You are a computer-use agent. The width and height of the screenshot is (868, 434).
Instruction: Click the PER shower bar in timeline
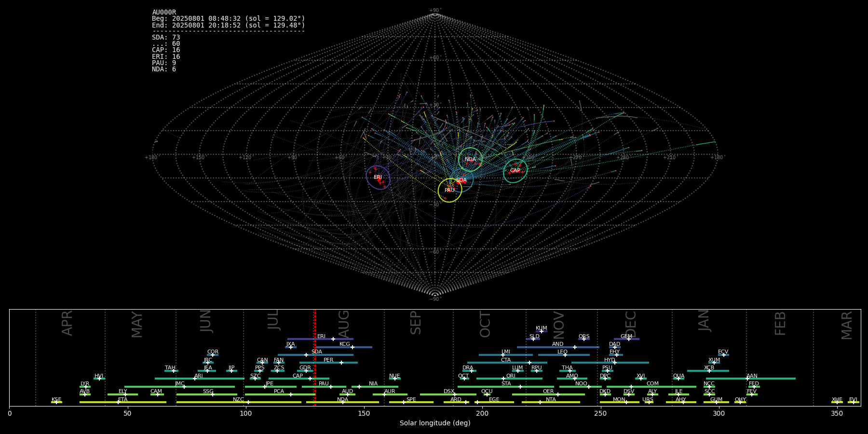328,363
